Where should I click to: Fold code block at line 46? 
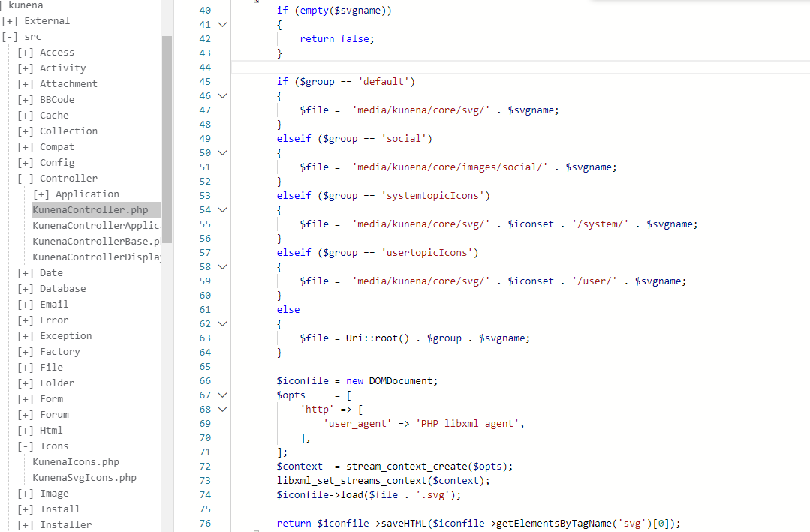(223, 95)
